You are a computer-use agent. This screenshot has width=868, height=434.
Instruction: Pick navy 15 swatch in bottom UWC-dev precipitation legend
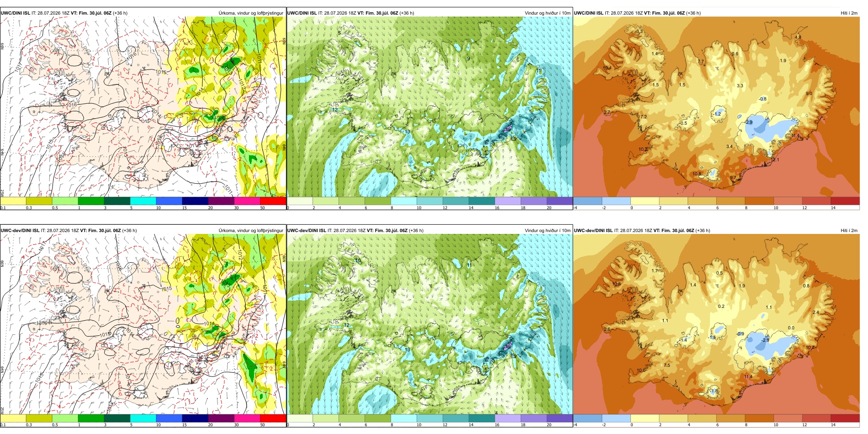(x=195, y=418)
